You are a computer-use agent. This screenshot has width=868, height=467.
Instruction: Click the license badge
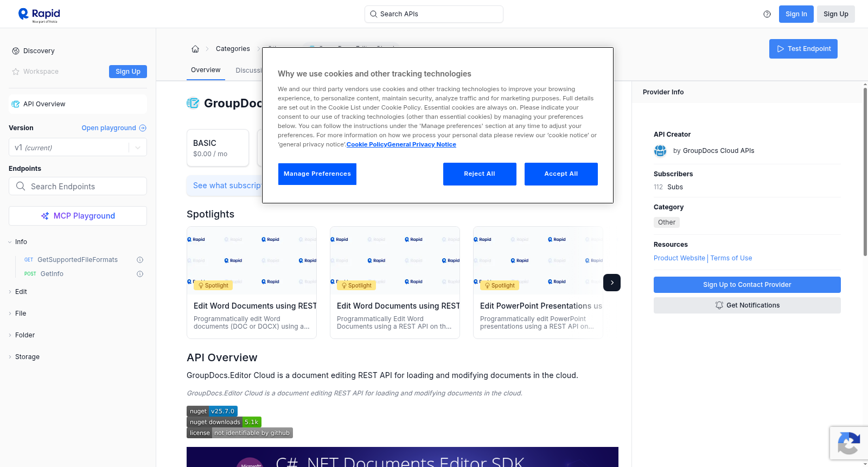pyautogui.click(x=240, y=433)
